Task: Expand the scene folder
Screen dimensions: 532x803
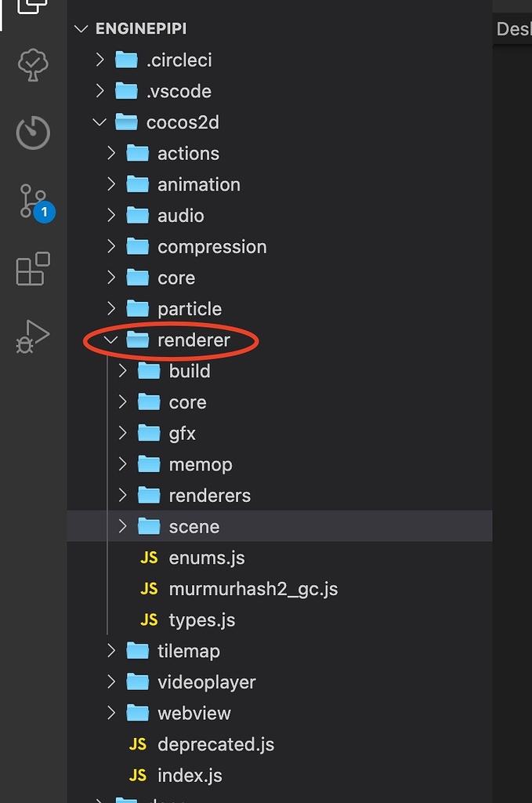Action: click(x=122, y=526)
